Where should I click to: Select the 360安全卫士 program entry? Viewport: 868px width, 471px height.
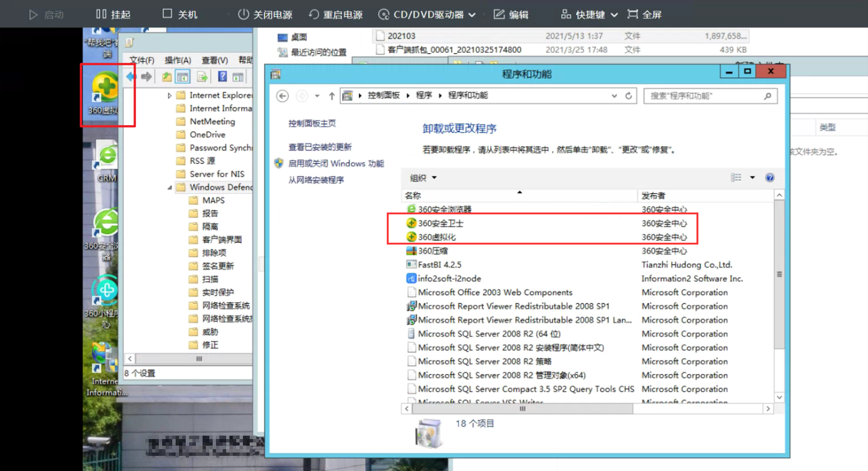587,223
